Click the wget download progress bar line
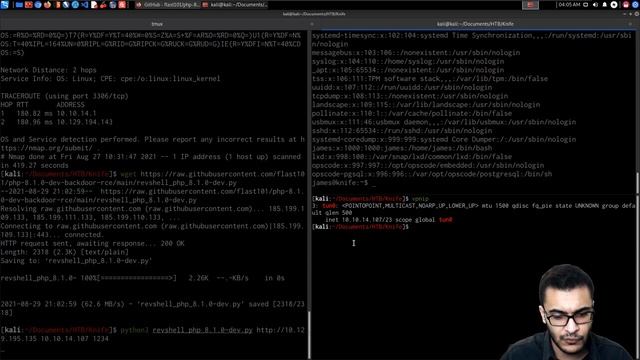The height and width of the screenshot is (360, 640). click(x=142, y=278)
